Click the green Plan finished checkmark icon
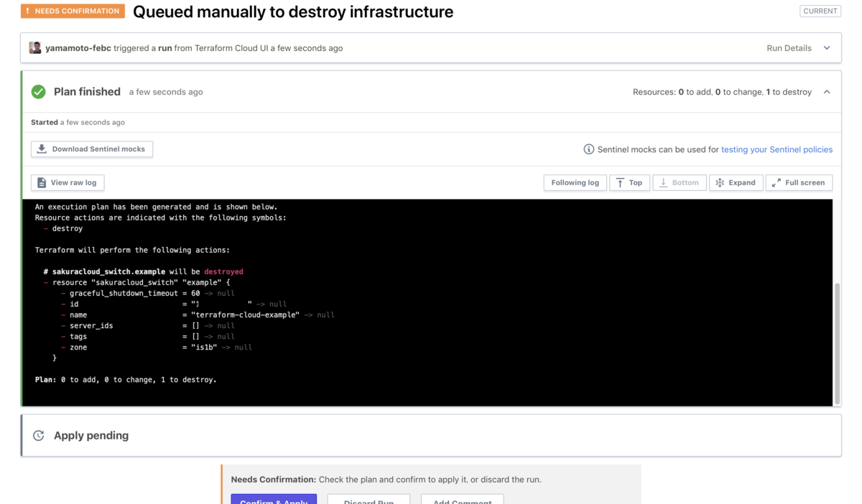Screen dimensions: 862x504 39,92
